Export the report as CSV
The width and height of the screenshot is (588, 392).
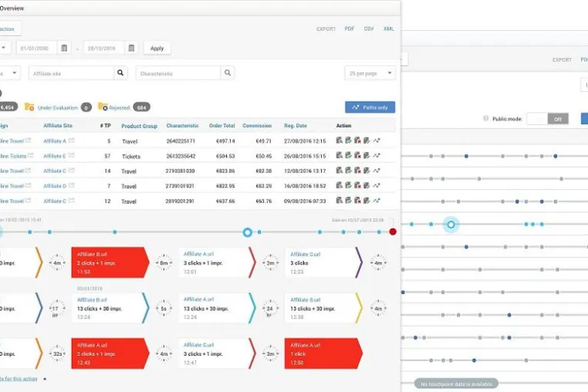coord(369,29)
